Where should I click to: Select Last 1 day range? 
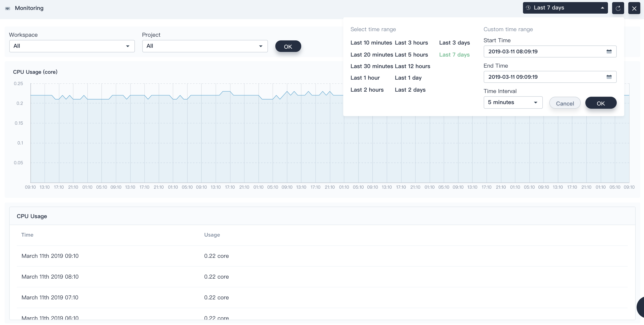pos(408,78)
